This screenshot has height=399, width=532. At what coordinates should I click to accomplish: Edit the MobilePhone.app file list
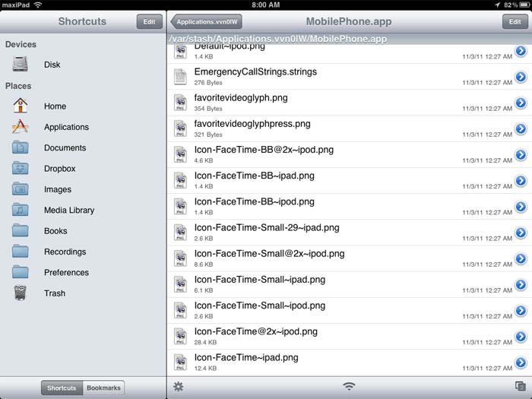[x=515, y=22]
